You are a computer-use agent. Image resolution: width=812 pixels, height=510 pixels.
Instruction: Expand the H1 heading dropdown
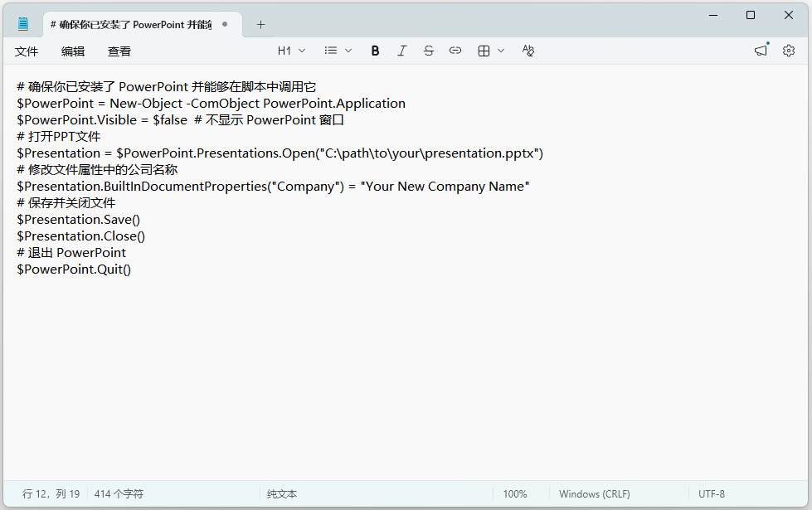pos(291,51)
